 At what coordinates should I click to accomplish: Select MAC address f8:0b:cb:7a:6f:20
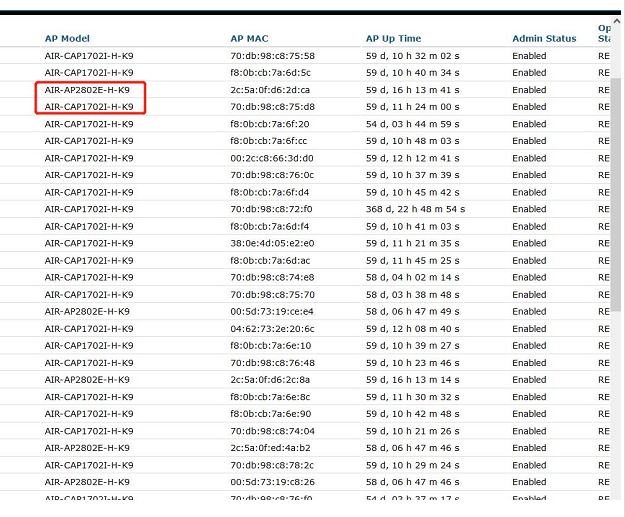[270, 124]
